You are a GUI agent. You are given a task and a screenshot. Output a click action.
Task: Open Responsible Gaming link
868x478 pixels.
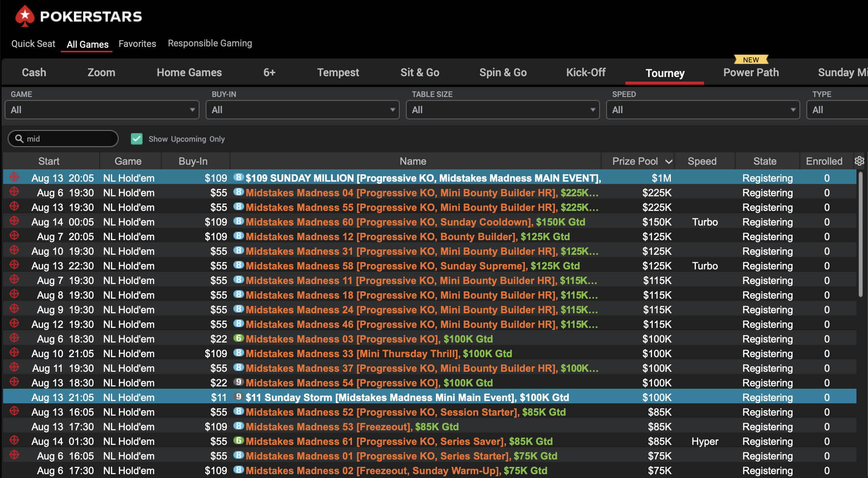[x=210, y=43]
